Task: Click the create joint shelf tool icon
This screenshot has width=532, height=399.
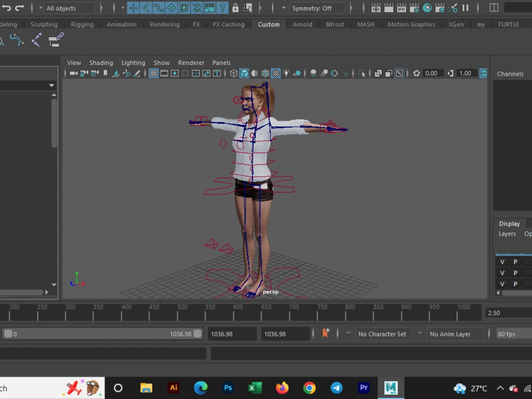Action: pyautogui.click(x=36, y=40)
